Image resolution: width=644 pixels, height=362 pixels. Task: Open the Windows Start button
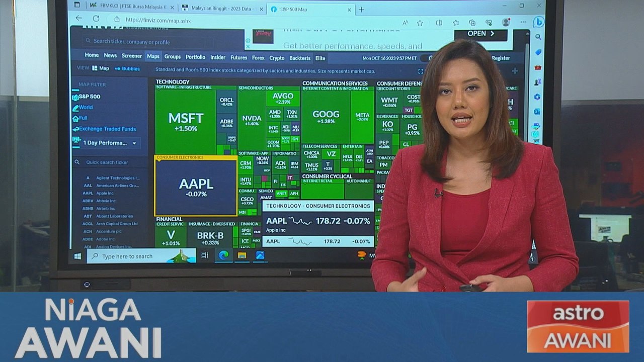click(78, 256)
